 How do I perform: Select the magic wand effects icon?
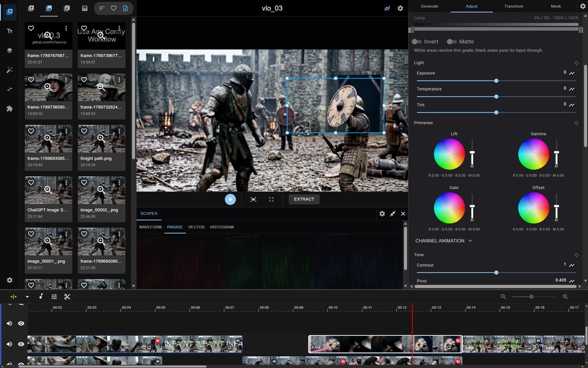coord(10,70)
